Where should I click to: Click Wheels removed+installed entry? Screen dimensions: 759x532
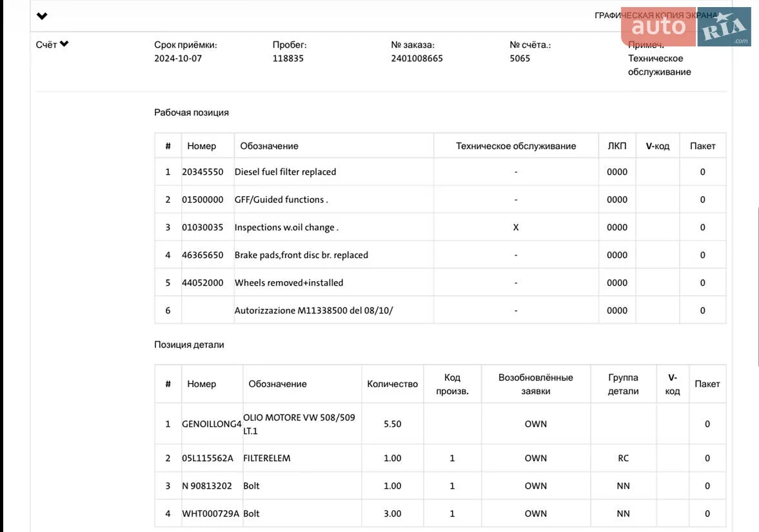point(289,282)
